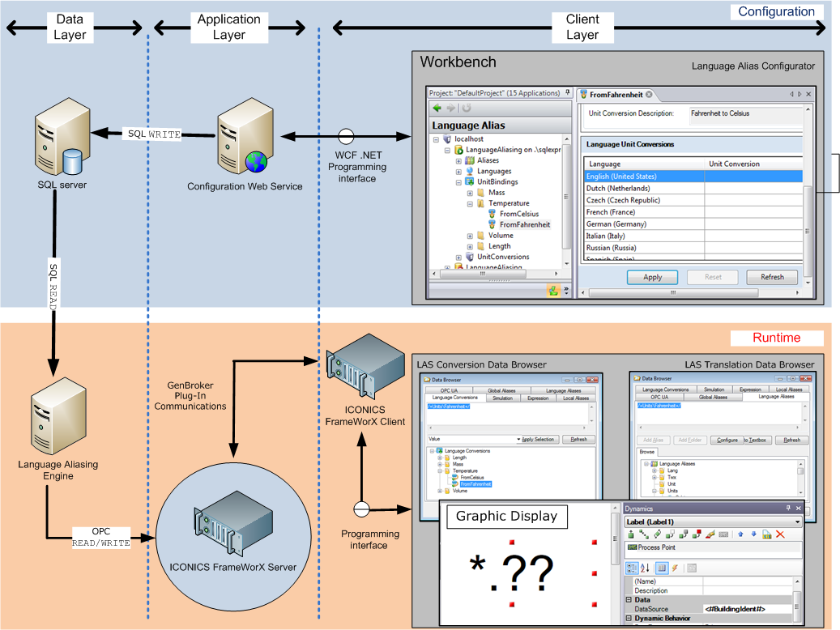
Task: Click the alphabetical sort icon in Dynamics properties
Action: pos(645,568)
